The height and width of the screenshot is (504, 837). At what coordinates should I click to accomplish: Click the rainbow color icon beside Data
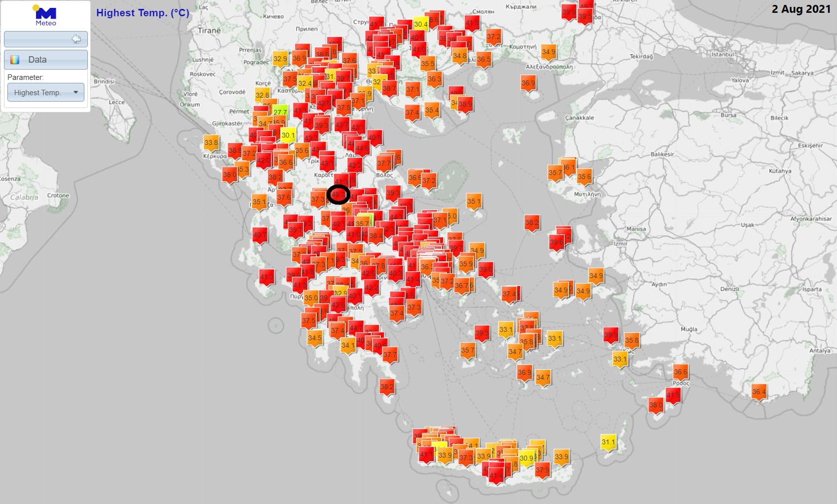(15, 60)
